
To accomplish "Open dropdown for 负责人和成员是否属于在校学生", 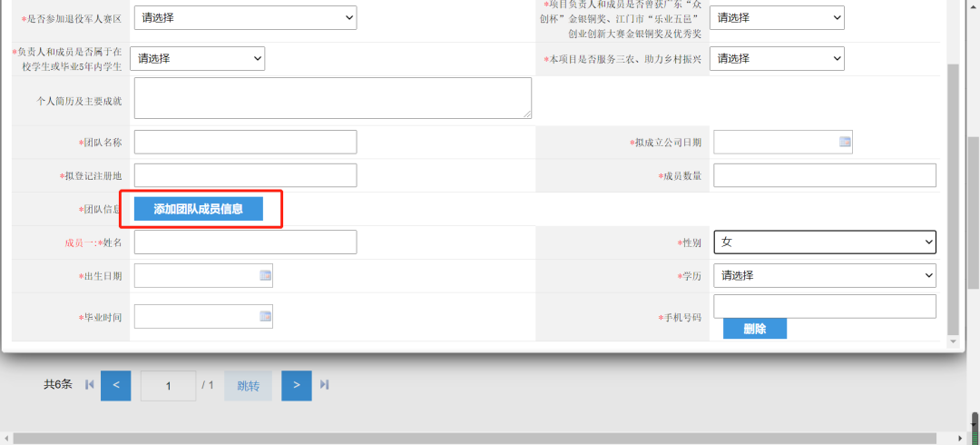I will (x=197, y=58).
